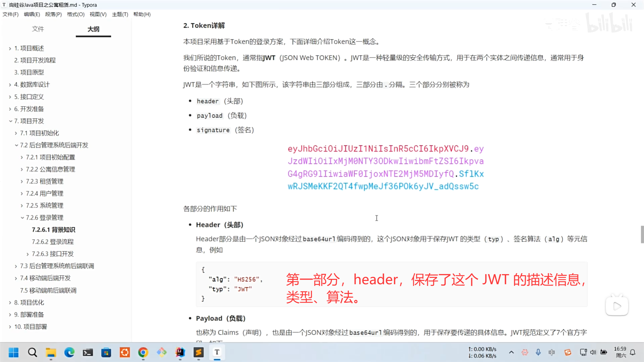This screenshot has width=644, height=362.
Task: Open File Explorer from the taskbar
Action: click(51, 352)
